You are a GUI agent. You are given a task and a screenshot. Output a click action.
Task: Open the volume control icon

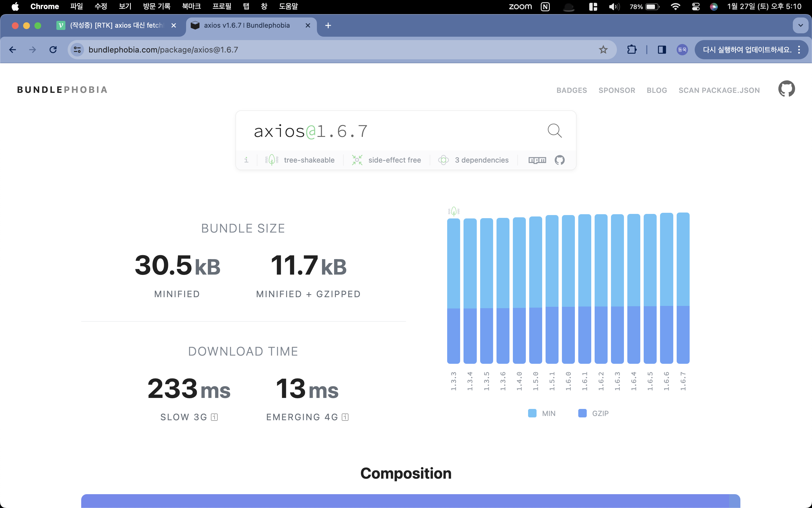coord(614,6)
